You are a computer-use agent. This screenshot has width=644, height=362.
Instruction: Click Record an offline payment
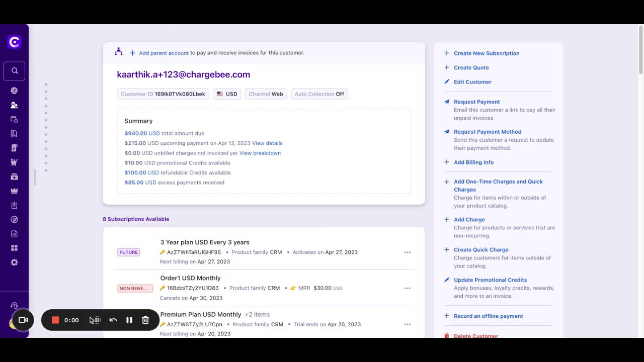(x=488, y=316)
